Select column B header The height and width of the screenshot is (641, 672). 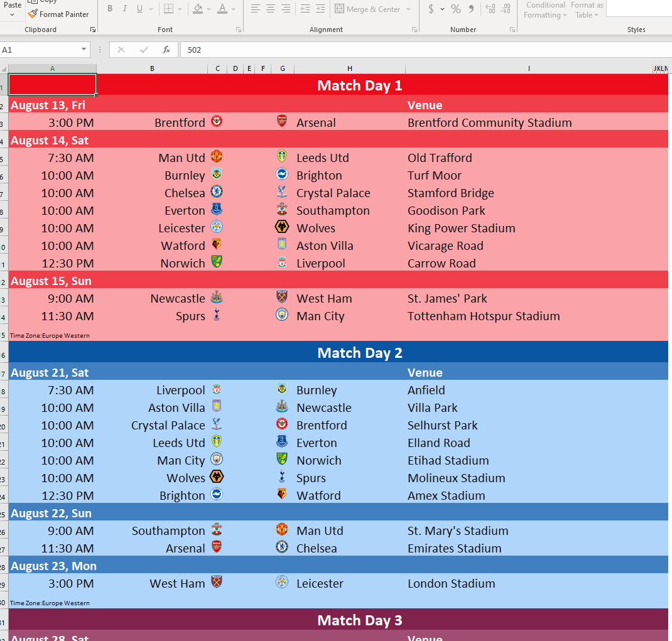click(152, 68)
